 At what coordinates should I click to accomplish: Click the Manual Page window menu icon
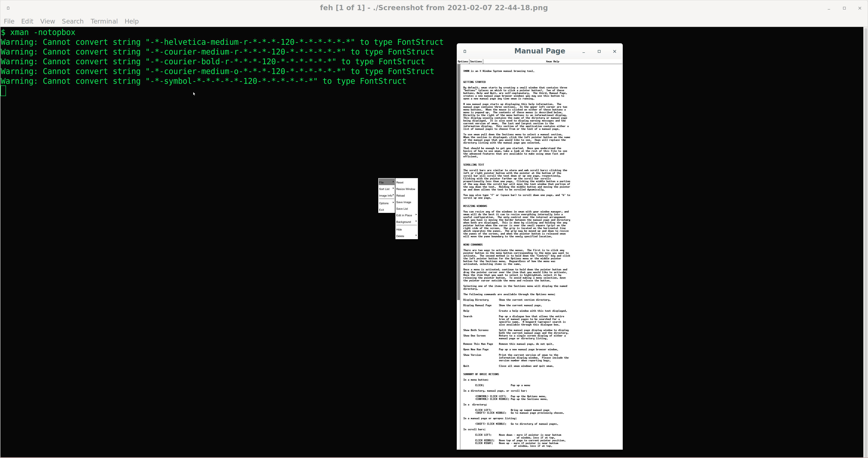point(465,52)
